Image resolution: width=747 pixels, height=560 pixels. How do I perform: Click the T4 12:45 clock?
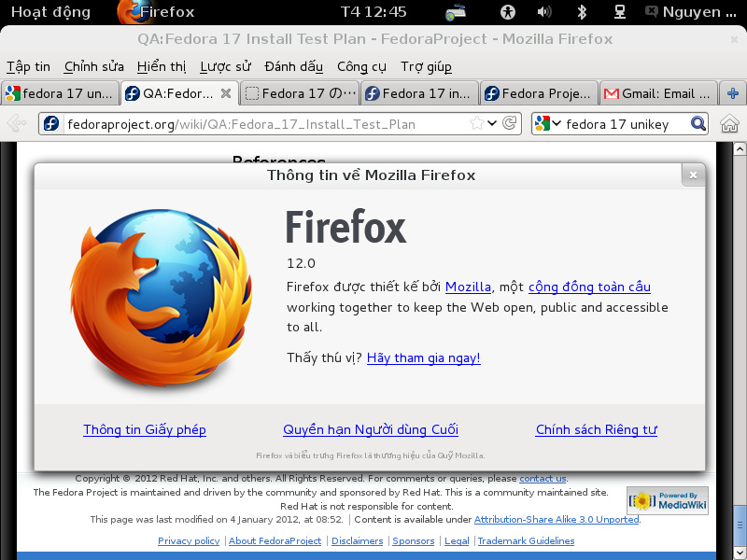pos(373,12)
